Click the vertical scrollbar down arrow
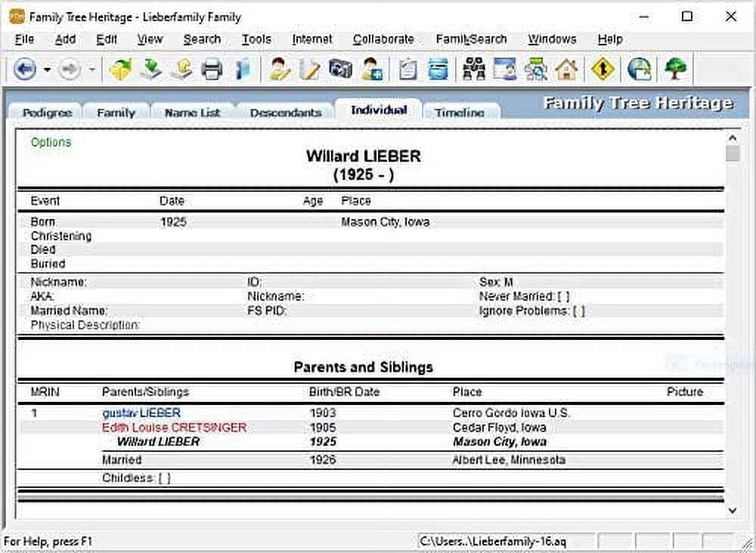 [x=732, y=511]
